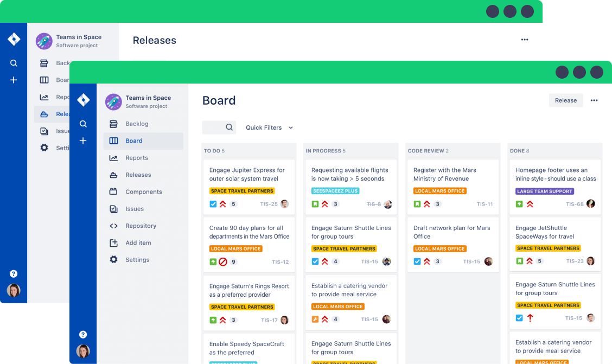612x364 pixels.
Task: Click the Jira logo in Board window sidebar
Action: tap(83, 100)
